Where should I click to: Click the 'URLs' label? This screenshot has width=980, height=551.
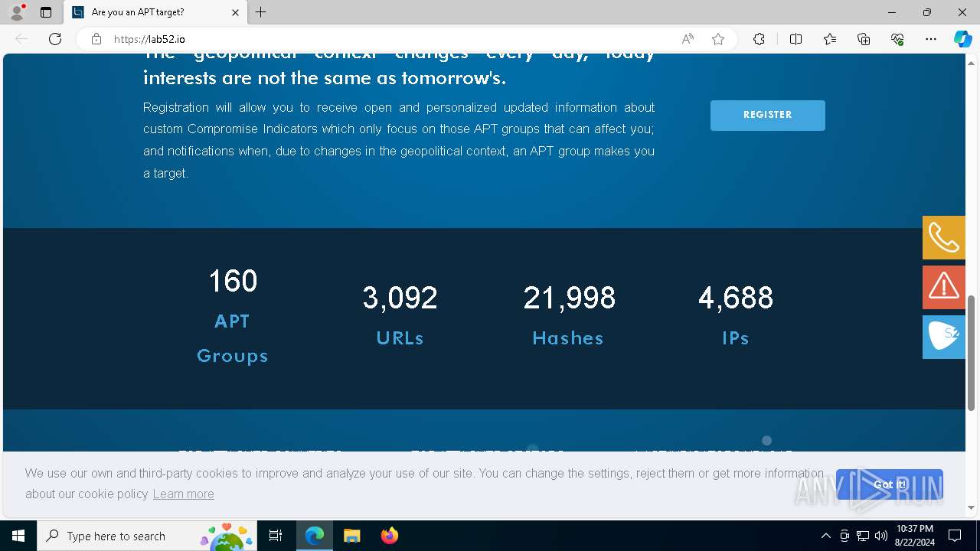tap(400, 338)
